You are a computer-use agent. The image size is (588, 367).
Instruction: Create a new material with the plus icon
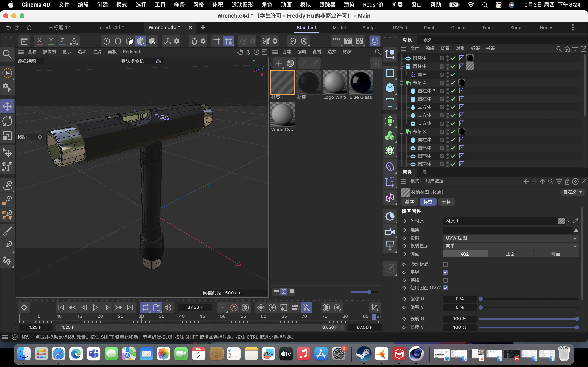(x=278, y=63)
